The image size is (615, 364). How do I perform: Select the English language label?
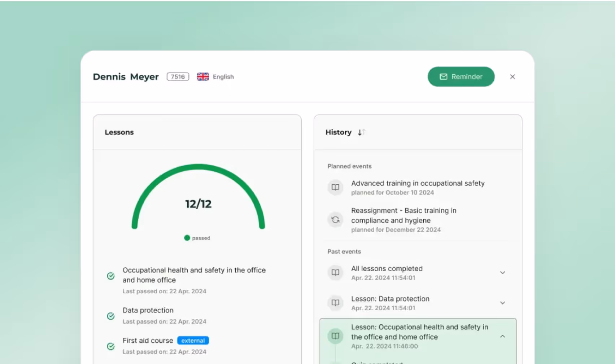(223, 77)
